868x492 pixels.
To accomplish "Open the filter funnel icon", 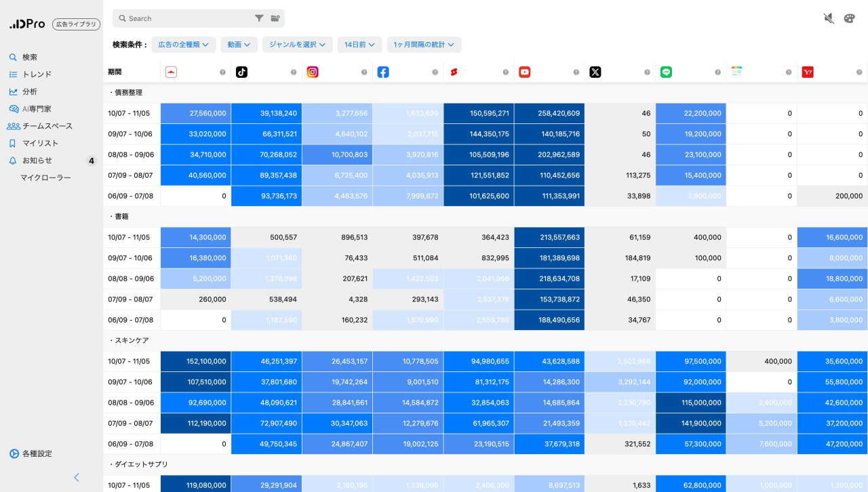I will point(259,18).
